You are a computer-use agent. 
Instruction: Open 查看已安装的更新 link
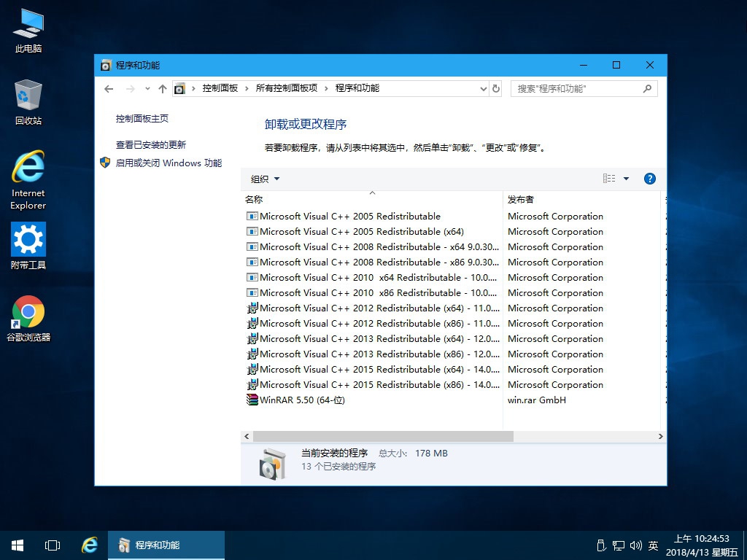click(x=150, y=145)
